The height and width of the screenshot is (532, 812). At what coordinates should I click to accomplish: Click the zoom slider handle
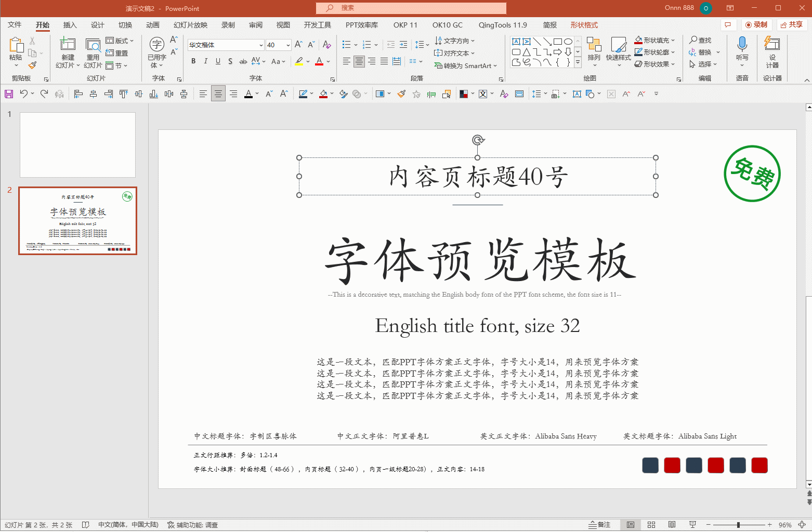pos(738,525)
